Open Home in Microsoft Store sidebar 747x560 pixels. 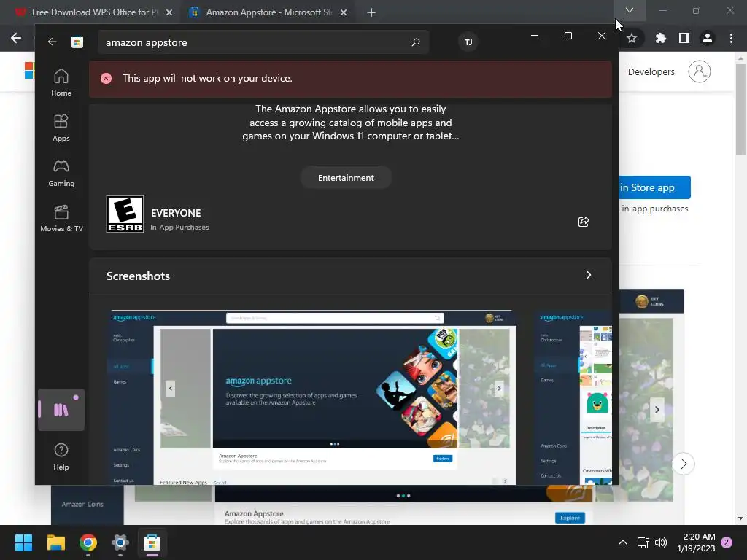tap(61, 82)
